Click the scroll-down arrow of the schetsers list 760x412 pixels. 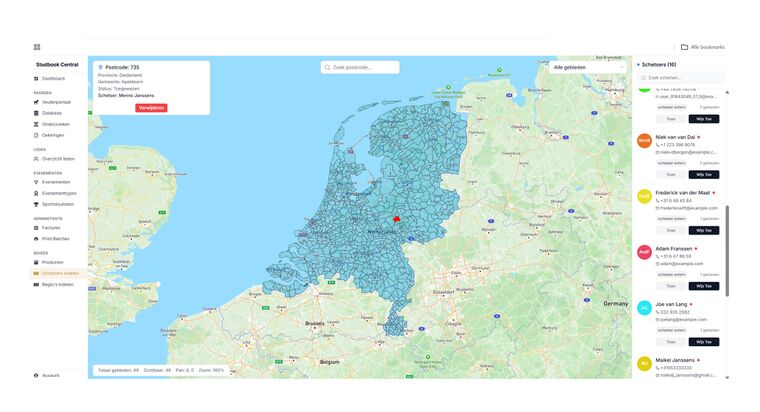click(x=727, y=377)
